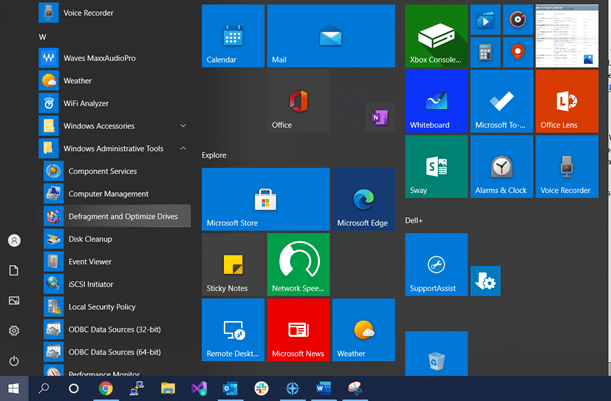Open the Network Speed Test tile
Screen dimensions: 611x401
pos(298,265)
